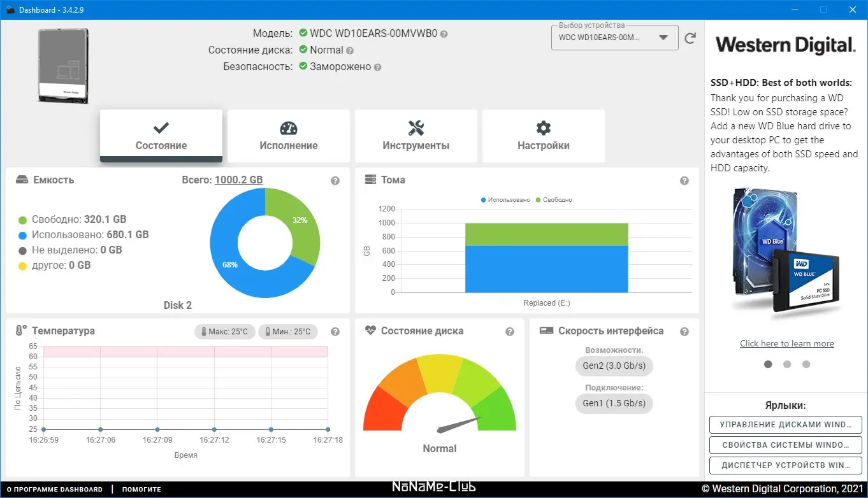
Task: Click the green check icon beside model
Action: coord(303,33)
